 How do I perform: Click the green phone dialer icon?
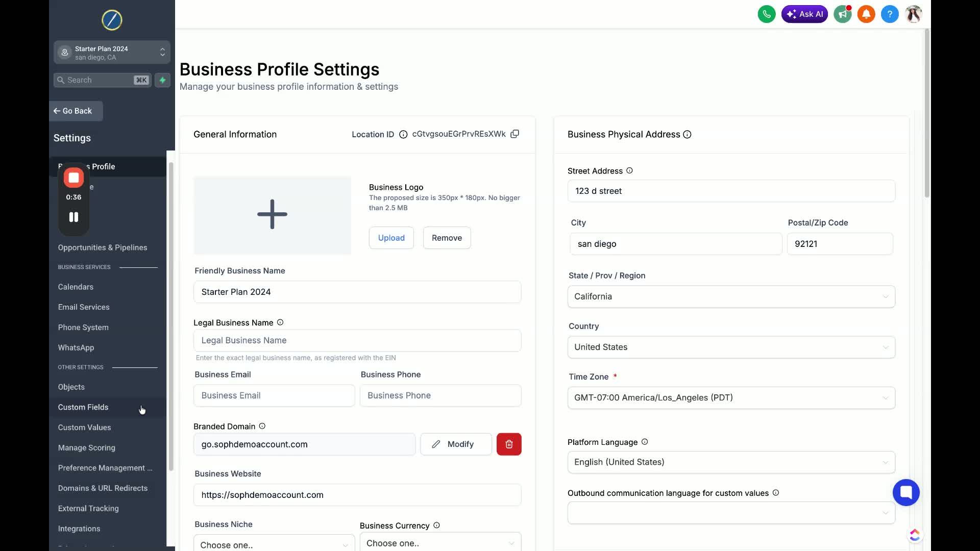[x=767, y=14]
